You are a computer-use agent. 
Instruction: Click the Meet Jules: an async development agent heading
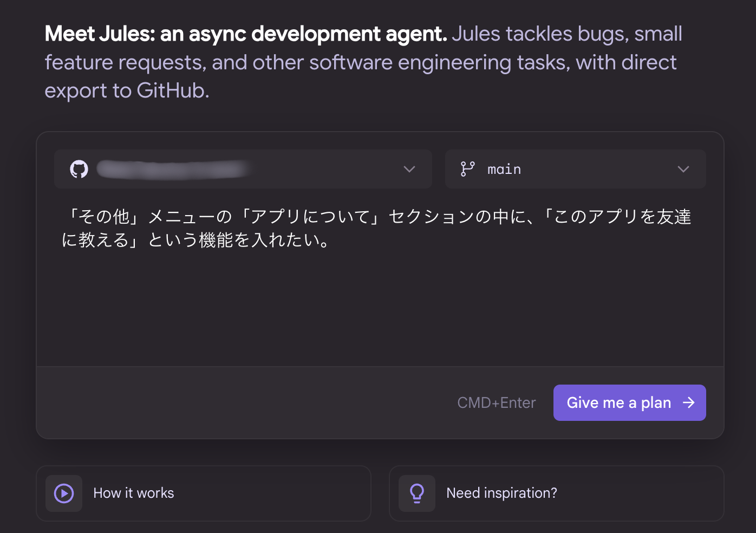click(246, 34)
